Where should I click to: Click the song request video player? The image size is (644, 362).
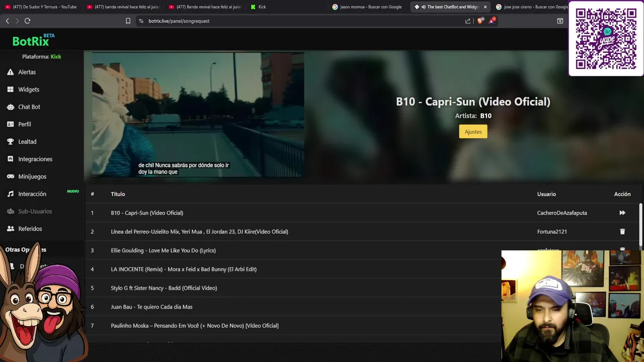[198, 115]
